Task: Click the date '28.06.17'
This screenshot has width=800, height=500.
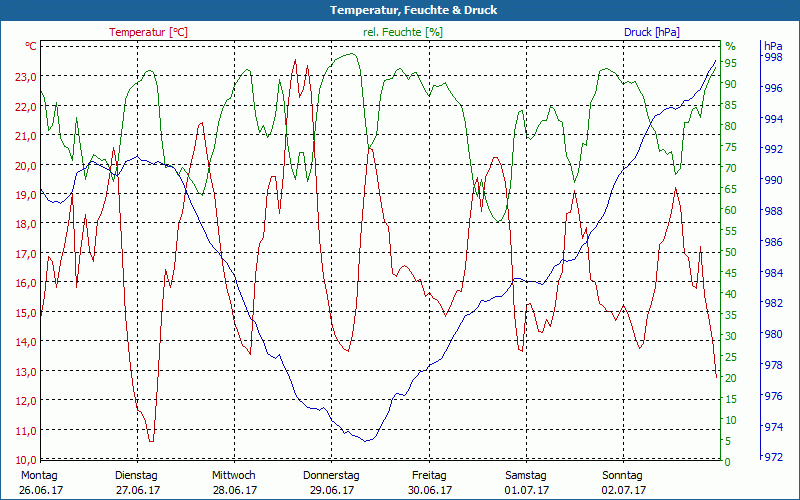Action: (x=235, y=490)
